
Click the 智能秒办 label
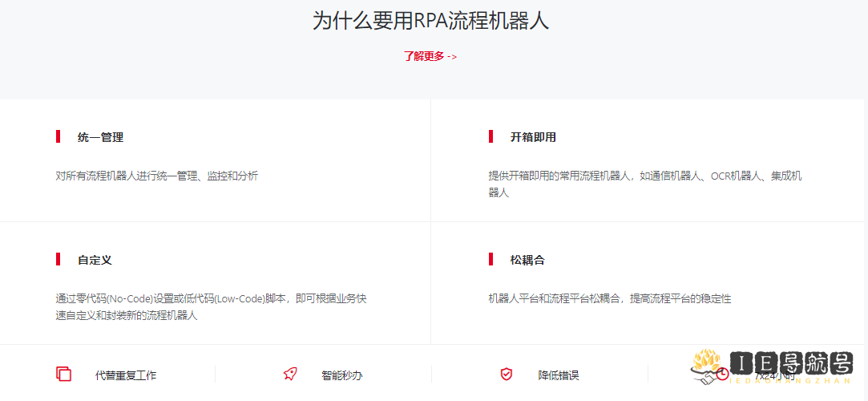[341, 375]
